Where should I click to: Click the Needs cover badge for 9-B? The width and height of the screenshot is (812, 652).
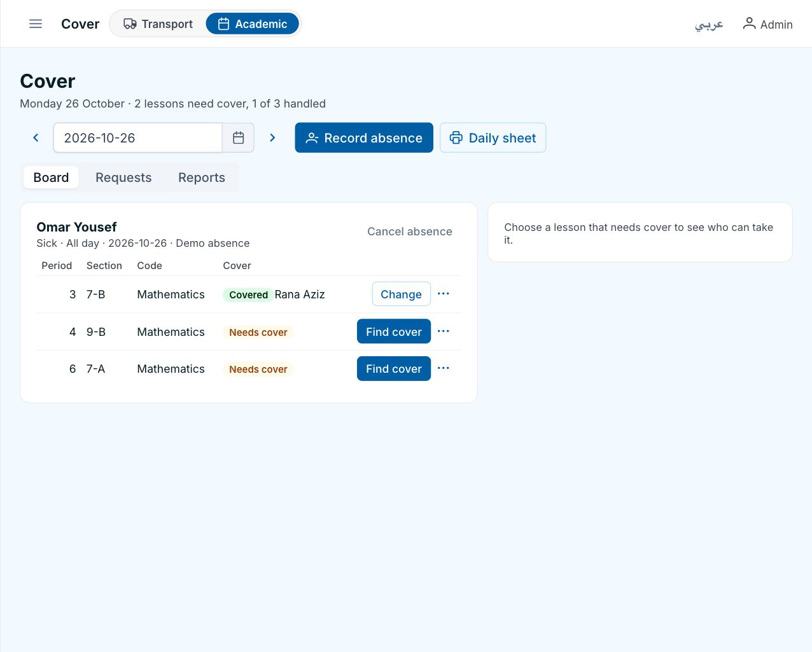(x=258, y=332)
